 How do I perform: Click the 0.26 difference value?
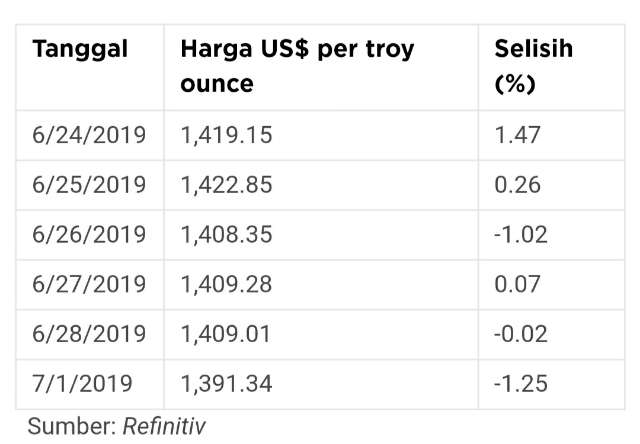coord(517,185)
